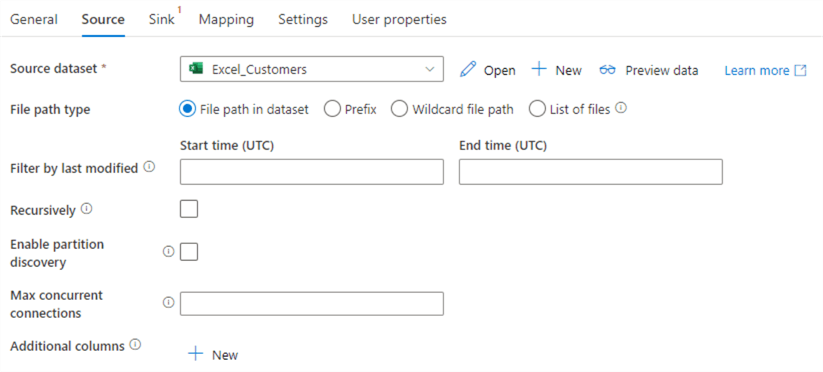The width and height of the screenshot is (823, 372).
Task: Click the pencil icon next to Open
Action: pos(468,70)
